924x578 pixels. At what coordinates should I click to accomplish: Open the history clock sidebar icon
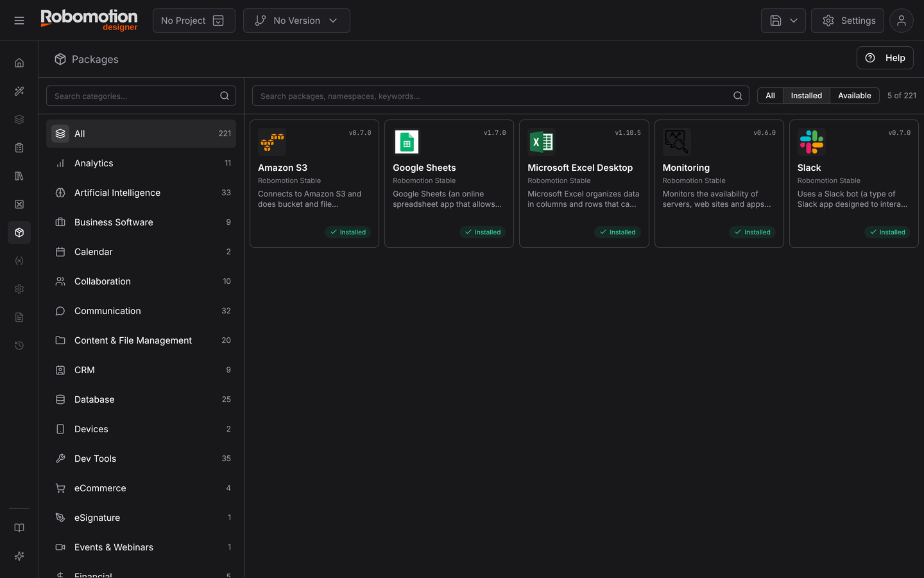[19, 346]
